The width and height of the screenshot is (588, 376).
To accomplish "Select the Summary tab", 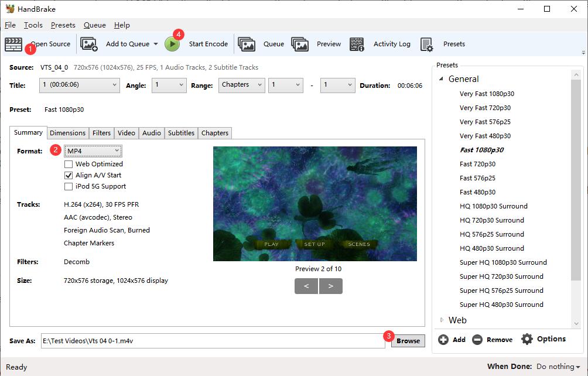I will [x=28, y=133].
